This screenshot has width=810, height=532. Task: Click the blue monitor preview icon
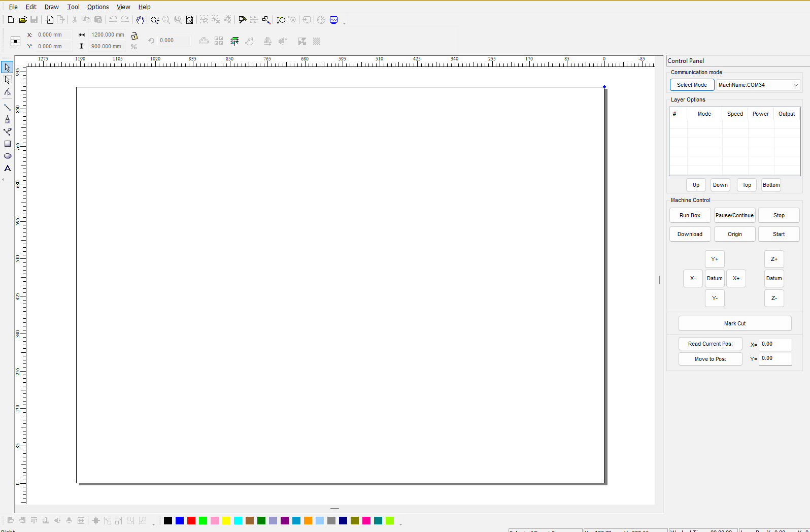334,20
